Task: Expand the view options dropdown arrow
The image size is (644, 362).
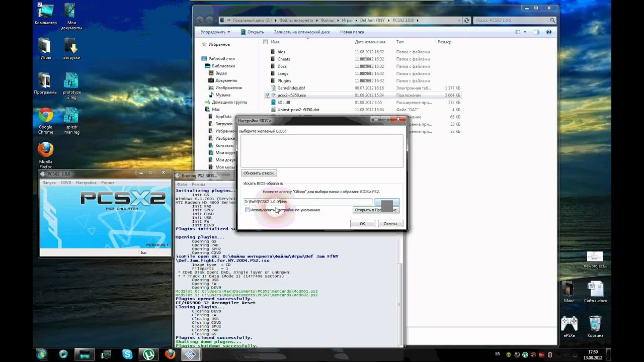Action: coord(525,32)
